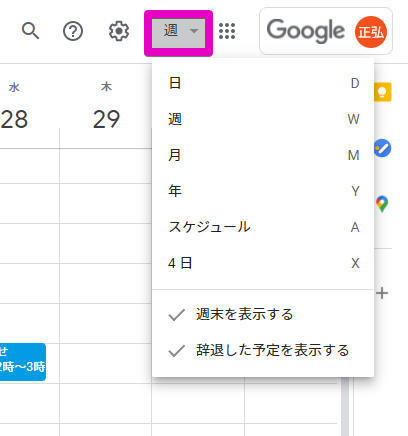This screenshot has width=408, height=436.
Task: Toggle 週末を表示する option
Action: [x=263, y=314]
